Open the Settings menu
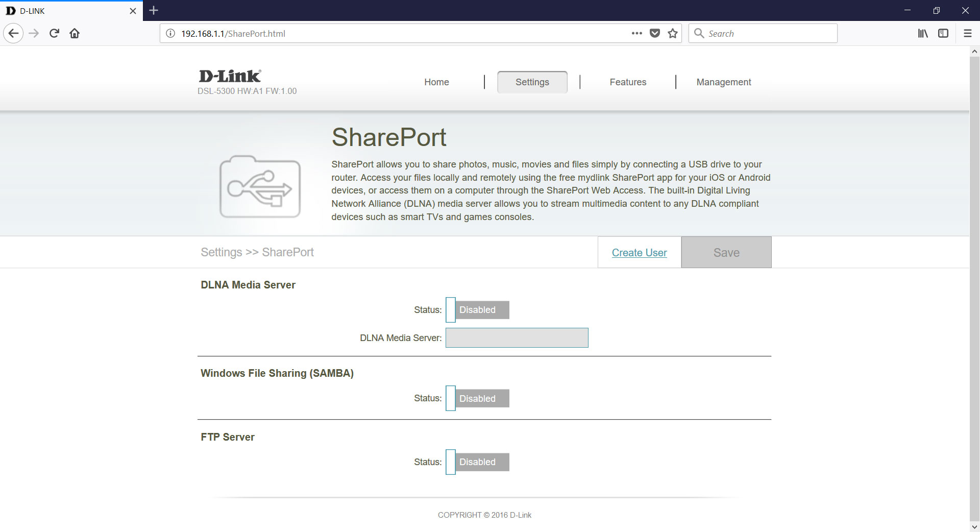The height and width of the screenshot is (532, 980). (532, 82)
